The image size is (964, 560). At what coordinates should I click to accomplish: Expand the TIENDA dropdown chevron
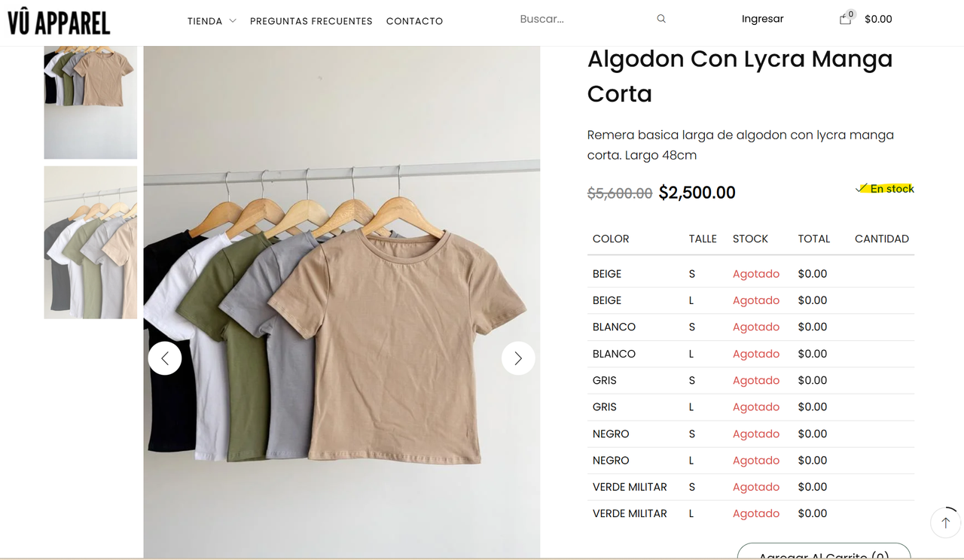tap(233, 21)
